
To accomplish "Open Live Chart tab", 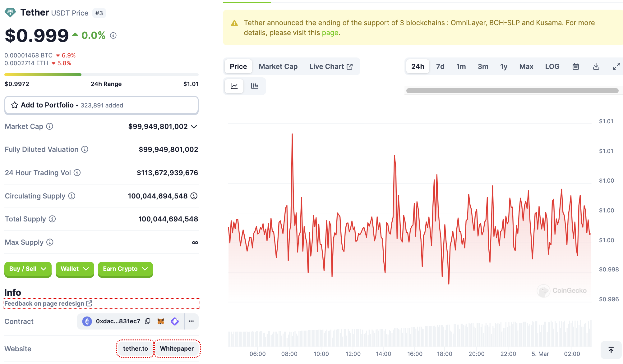I will point(331,66).
